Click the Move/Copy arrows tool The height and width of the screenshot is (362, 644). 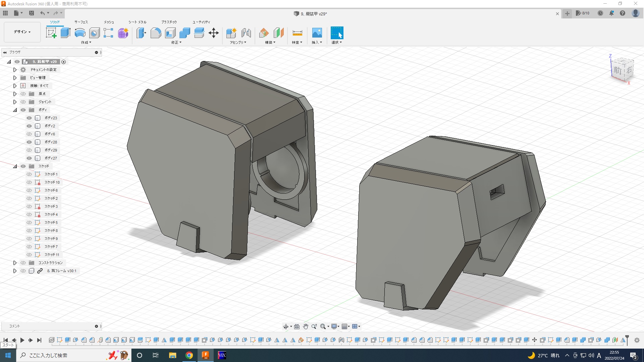pos(213,33)
